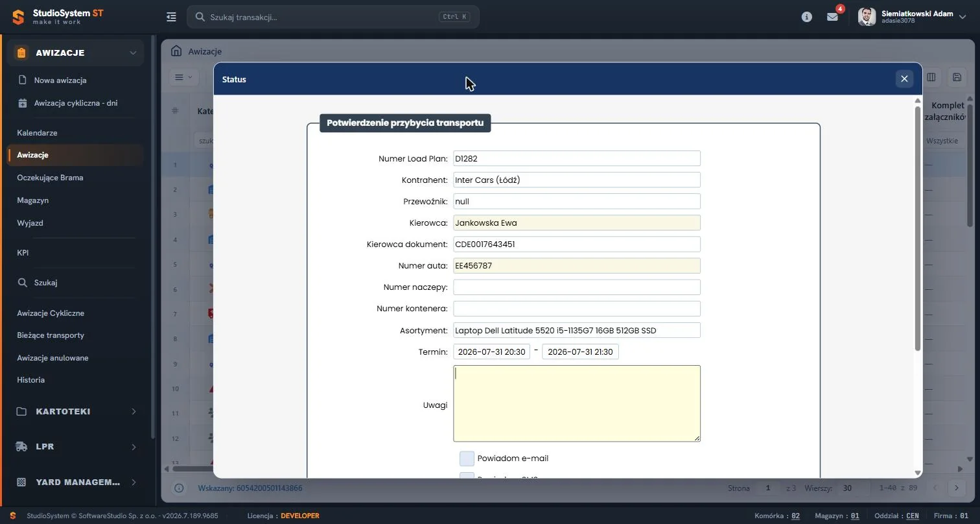The width and height of the screenshot is (980, 524).
Task: Expand the YARD MANAGEMENT section chevron
Action: (x=134, y=482)
